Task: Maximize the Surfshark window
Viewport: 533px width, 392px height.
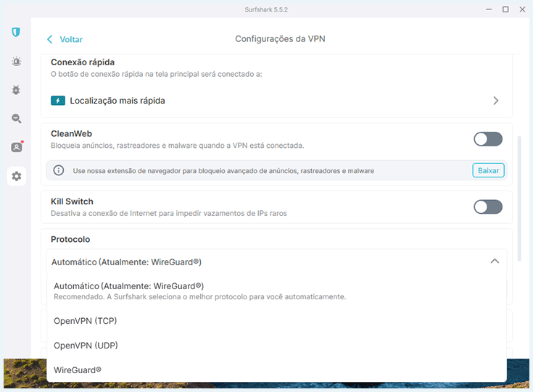Action: pyautogui.click(x=505, y=9)
